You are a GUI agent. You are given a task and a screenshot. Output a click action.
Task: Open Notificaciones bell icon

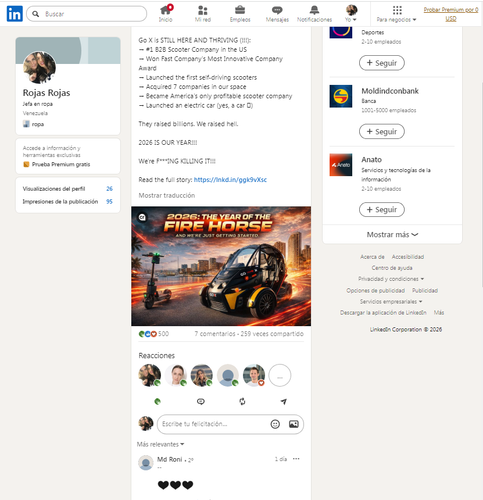(x=314, y=14)
